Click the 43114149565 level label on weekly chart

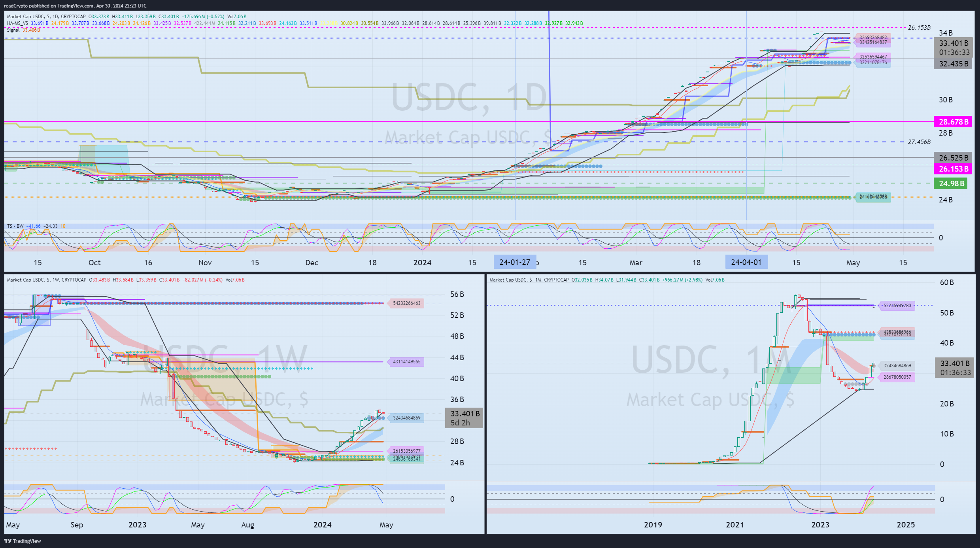406,362
